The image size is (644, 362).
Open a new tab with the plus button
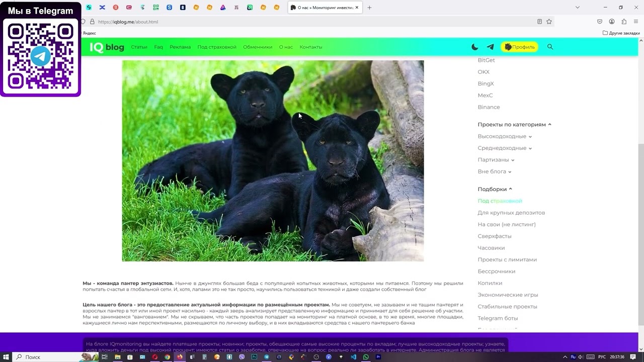coord(369,8)
